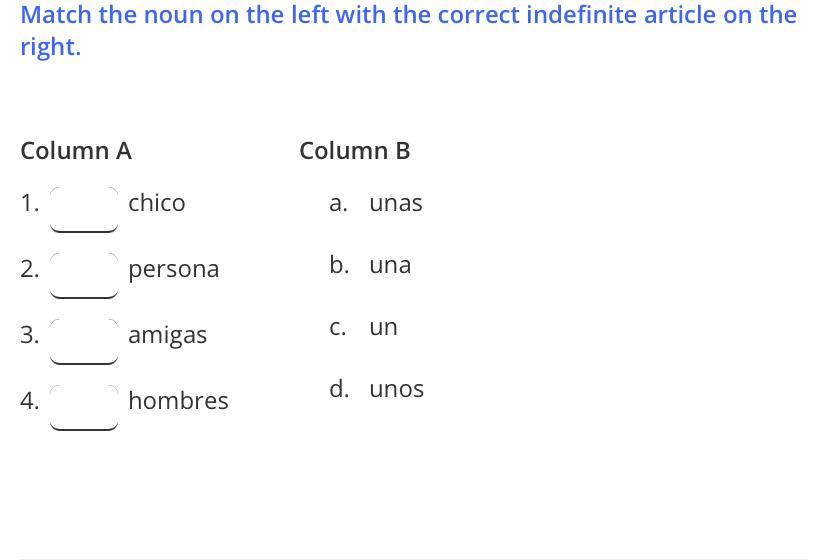Image resolution: width=828 pixels, height=560 pixels.
Task: Click the number 2. label
Action: [29, 269]
